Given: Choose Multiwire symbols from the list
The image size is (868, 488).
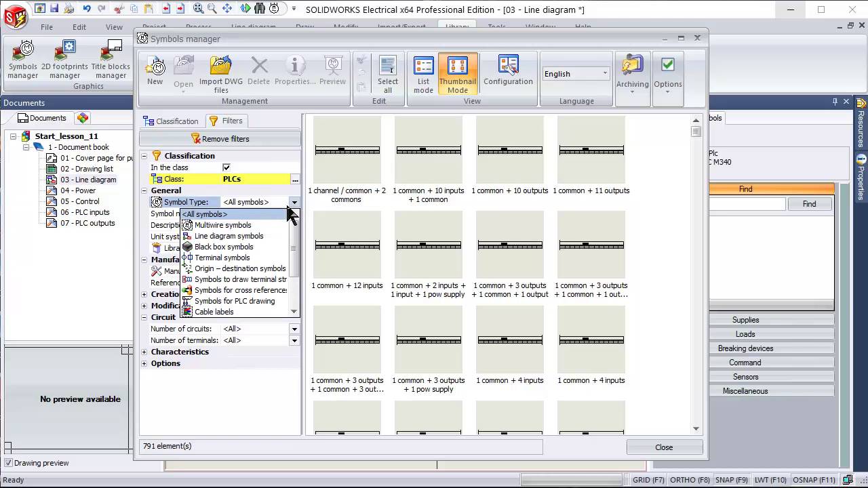Looking at the screenshot, I should point(222,225).
